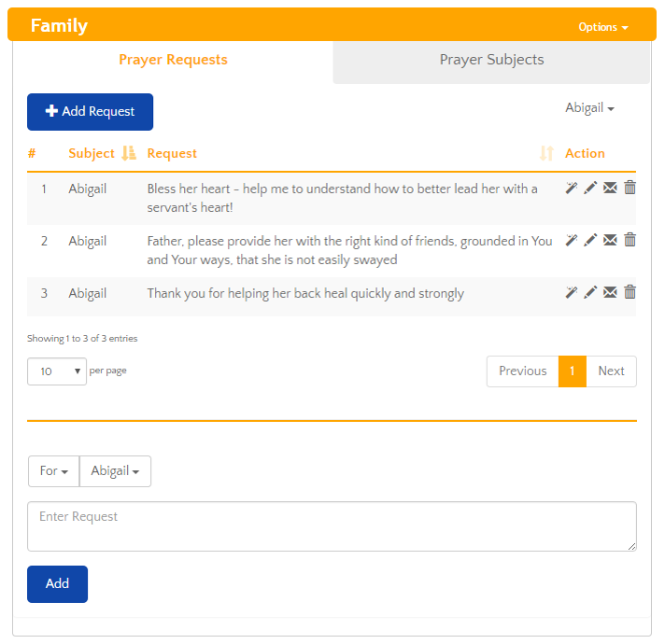Screen dimensions: 665x644
Task: Click the magic wand icon for request 1
Action: (572, 188)
